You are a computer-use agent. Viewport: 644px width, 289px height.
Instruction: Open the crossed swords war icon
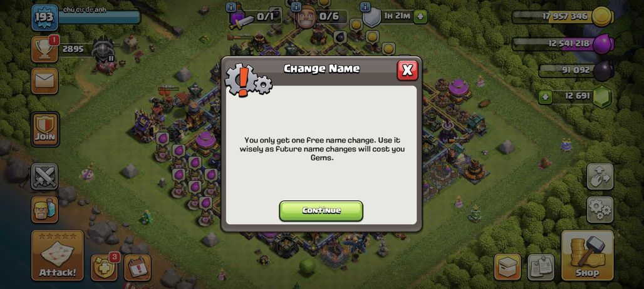point(44,176)
